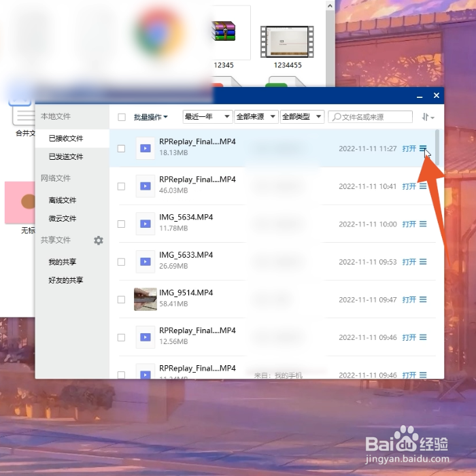Click size label 58.41MB
The image size is (476, 476).
(x=173, y=303)
